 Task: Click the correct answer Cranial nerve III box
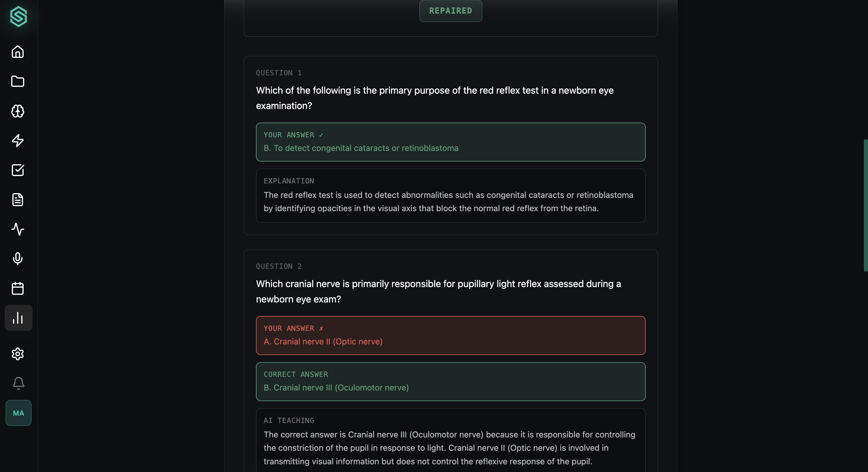point(451,382)
